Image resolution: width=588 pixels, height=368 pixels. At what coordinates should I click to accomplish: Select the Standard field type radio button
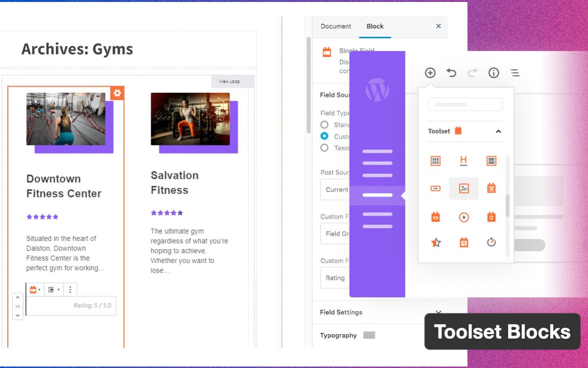[324, 125]
